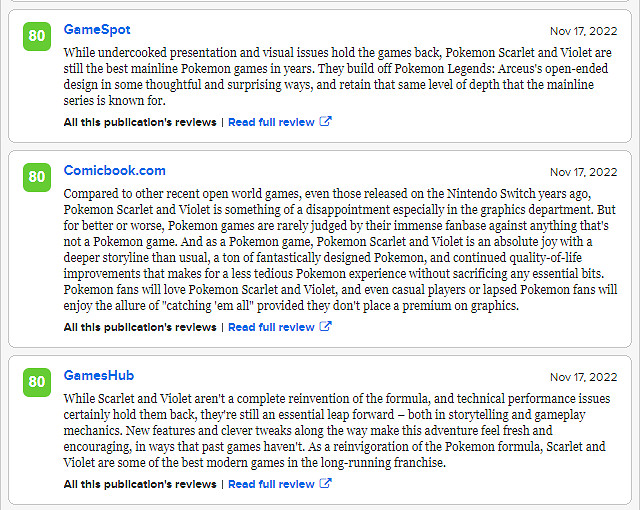The image size is (640, 510).
Task: Click the GameSpot review date Nov 17, 2022
Action: tap(583, 31)
